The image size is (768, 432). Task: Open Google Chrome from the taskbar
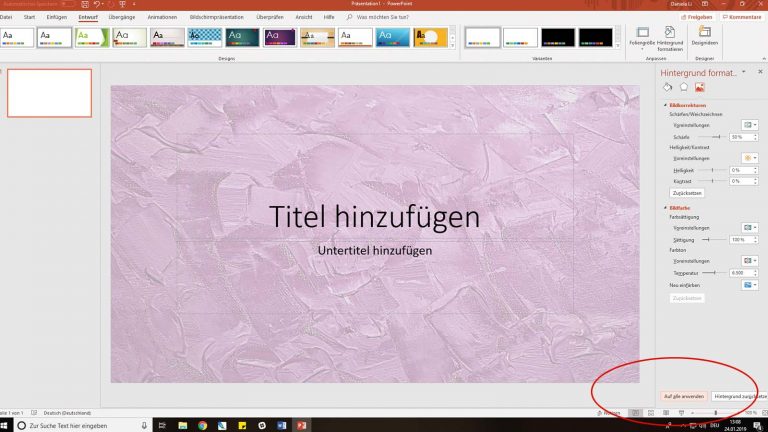202,425
